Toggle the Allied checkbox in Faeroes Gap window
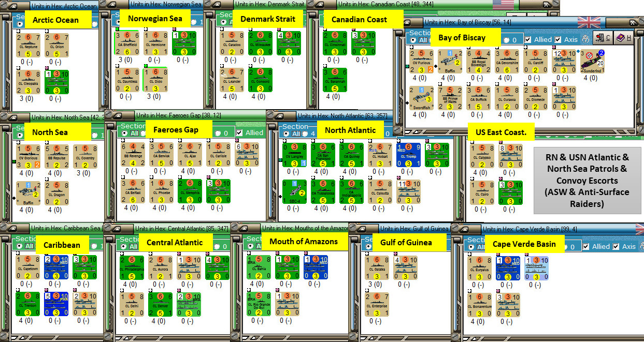This screenshot has height=342, width=644. click(x=239, y=132)
